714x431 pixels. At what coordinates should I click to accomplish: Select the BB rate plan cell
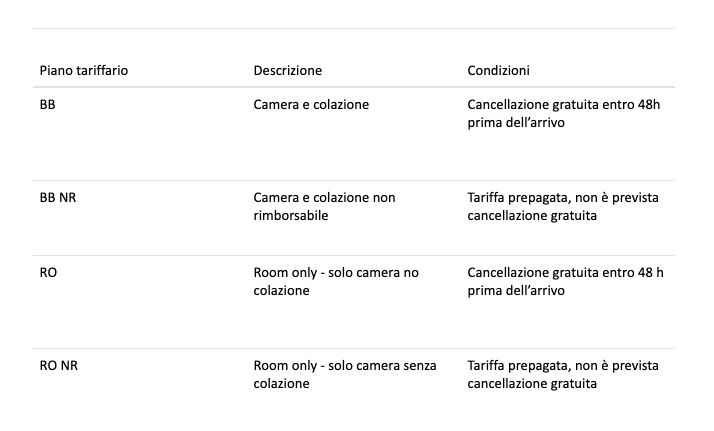click(47, 105)
